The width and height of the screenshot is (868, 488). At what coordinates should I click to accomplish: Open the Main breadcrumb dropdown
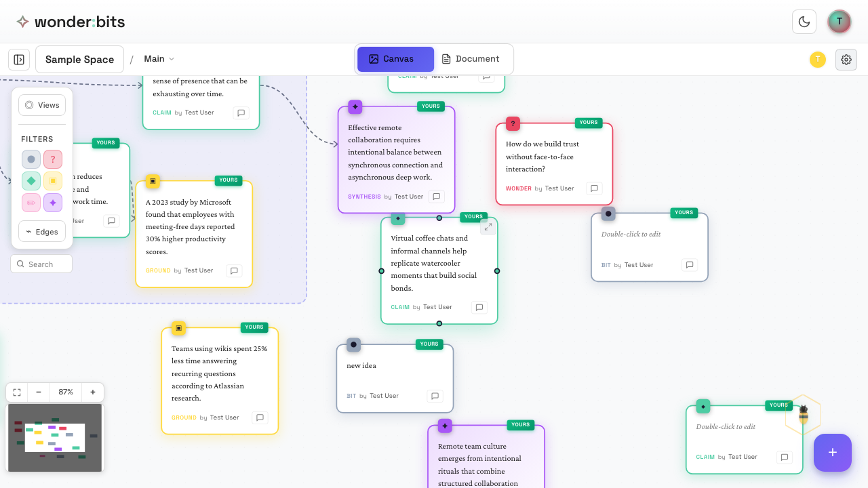point(158,58)
